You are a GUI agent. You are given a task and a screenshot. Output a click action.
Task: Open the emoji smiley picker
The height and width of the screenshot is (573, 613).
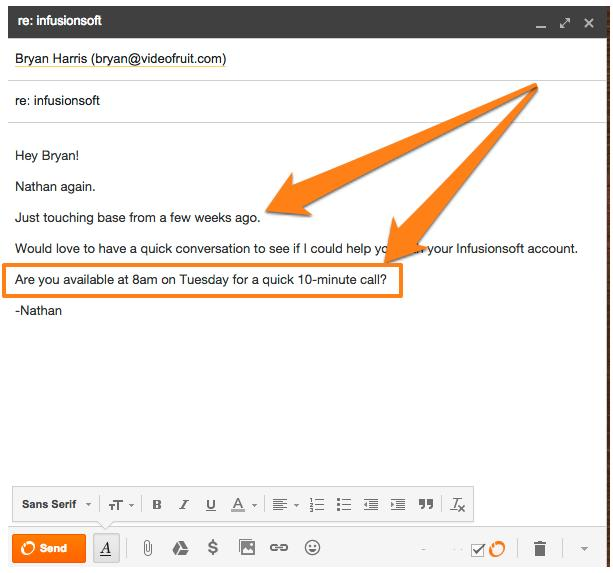[312, 548]
